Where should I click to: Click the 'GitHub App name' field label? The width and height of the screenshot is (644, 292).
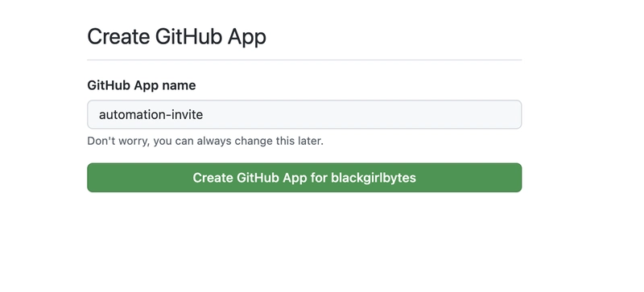coord(142,85)
